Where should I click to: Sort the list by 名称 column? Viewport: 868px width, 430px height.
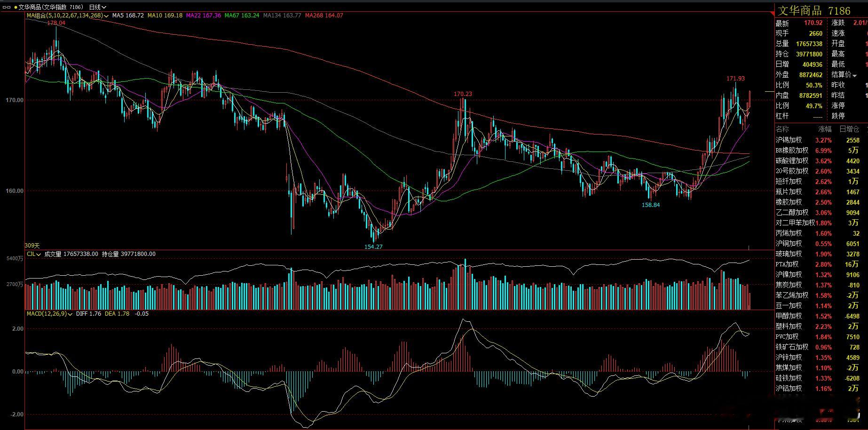tap(782, 129)
